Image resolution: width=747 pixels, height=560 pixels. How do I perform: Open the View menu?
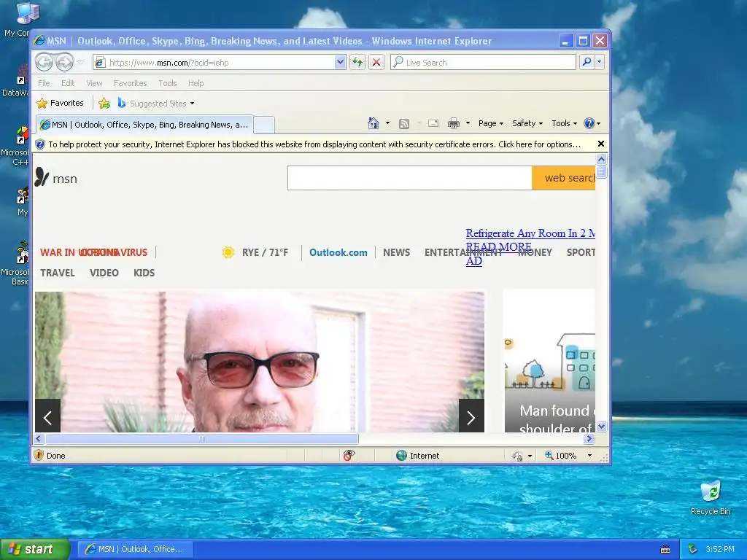point(94,83)
